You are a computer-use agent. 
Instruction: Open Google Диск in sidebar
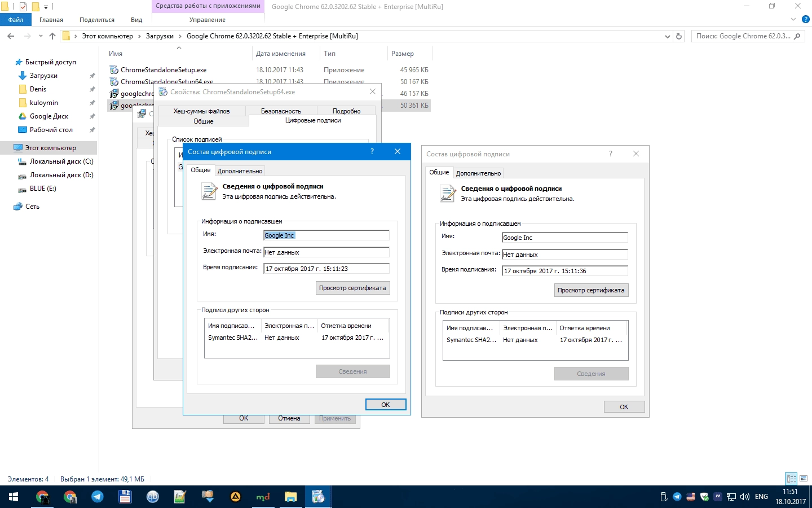click(x=49, y=116)
